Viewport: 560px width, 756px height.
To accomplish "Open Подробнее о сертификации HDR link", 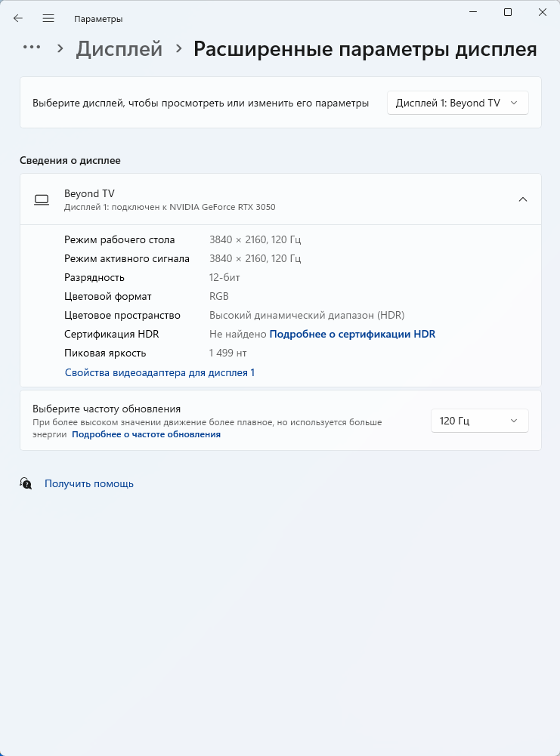I will [352, 334].
